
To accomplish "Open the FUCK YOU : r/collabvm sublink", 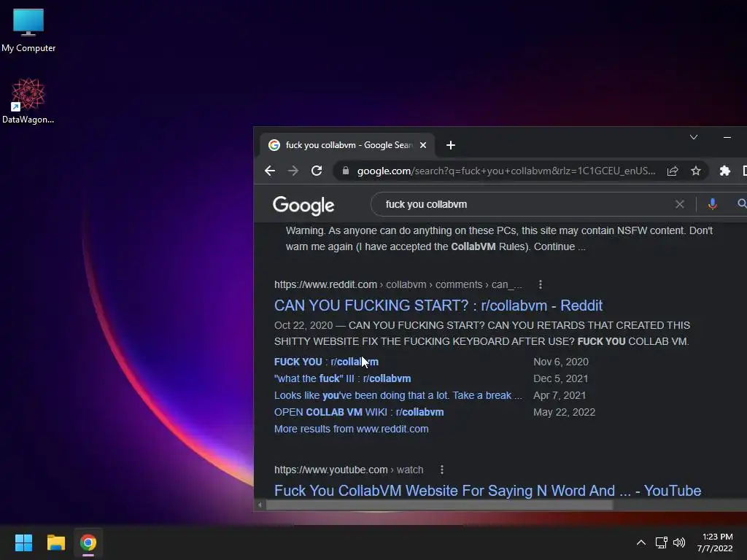I will (x=326, y=362).
